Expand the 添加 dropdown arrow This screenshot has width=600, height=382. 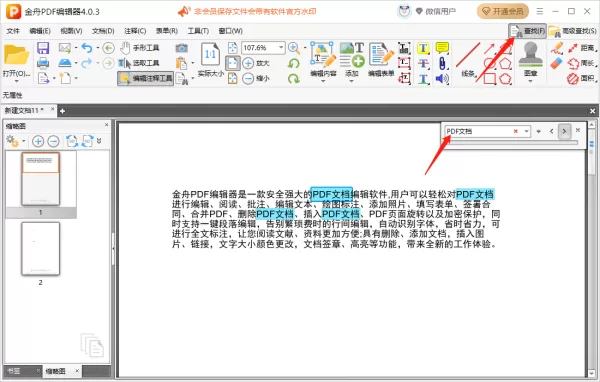click(352, 81)
